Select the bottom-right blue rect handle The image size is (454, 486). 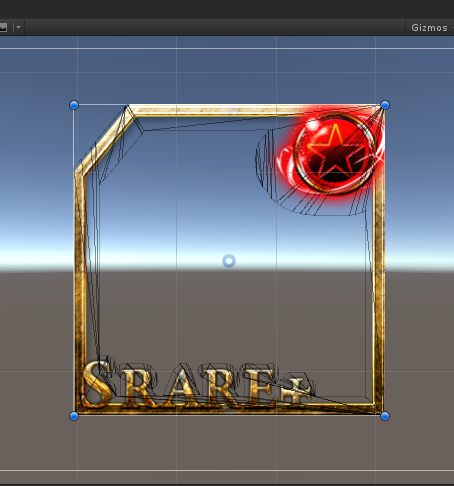[385, 416]
